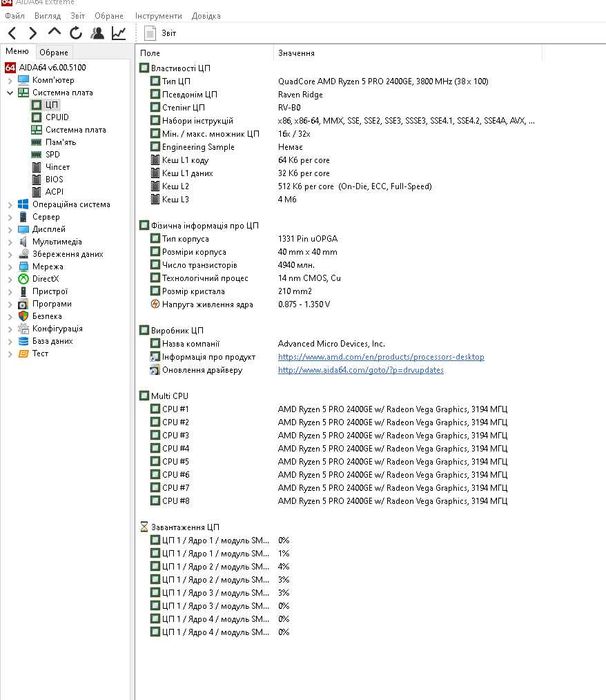Screen dimensions: 606x700
Task: Expand the Збереження даних node
Action: click(x=10, y=254)
